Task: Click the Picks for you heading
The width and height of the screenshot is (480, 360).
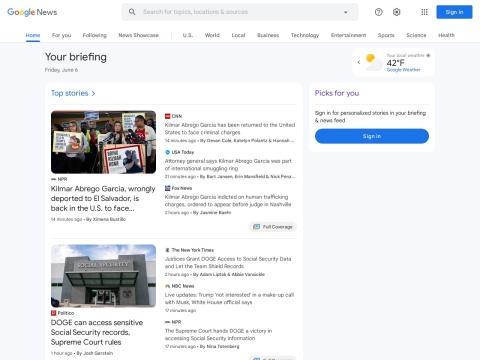Action: pos(337,93)
